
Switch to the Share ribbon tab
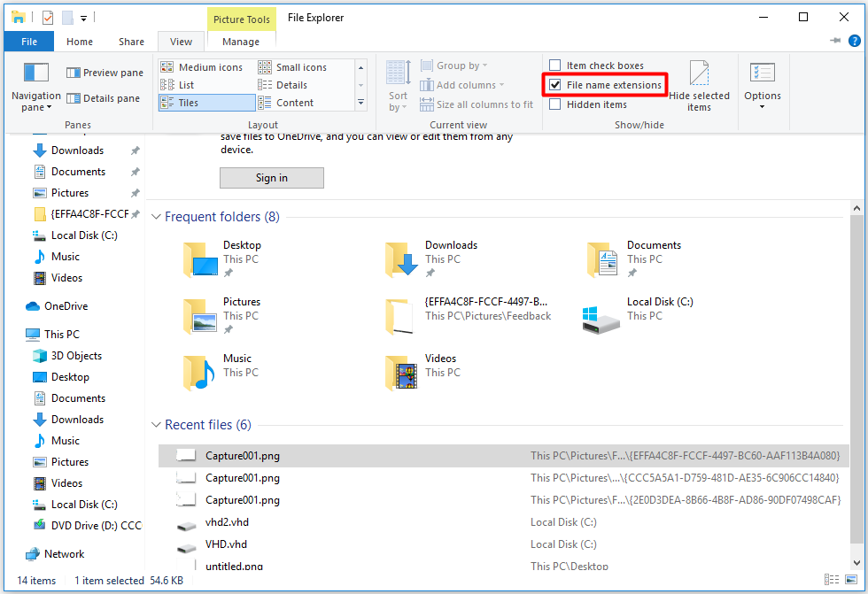[131, 42]
